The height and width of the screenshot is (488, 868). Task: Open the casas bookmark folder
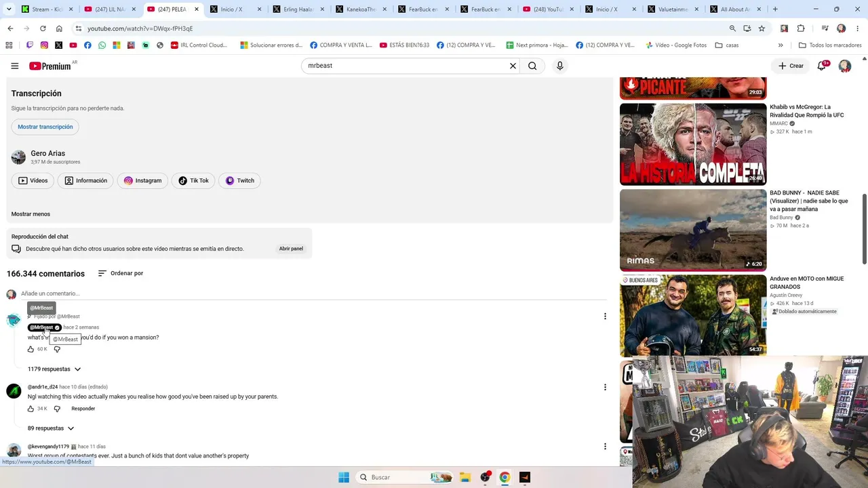pos(726,45)
